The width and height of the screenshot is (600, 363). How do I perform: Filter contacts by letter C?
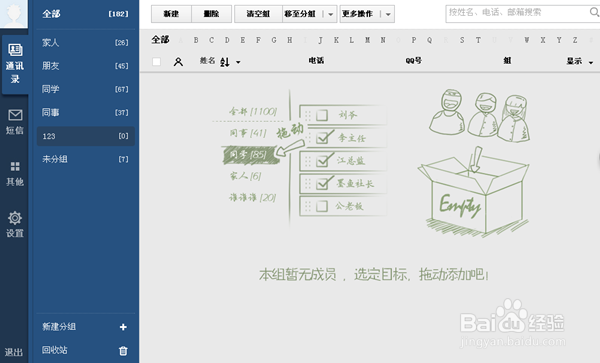tap(212, 40)
